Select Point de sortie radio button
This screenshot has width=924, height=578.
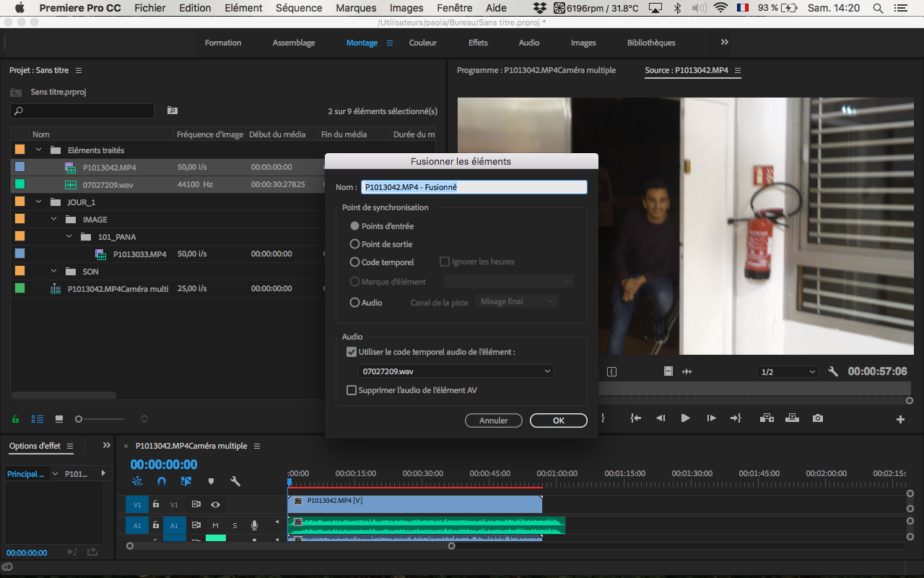pos(354,244)
